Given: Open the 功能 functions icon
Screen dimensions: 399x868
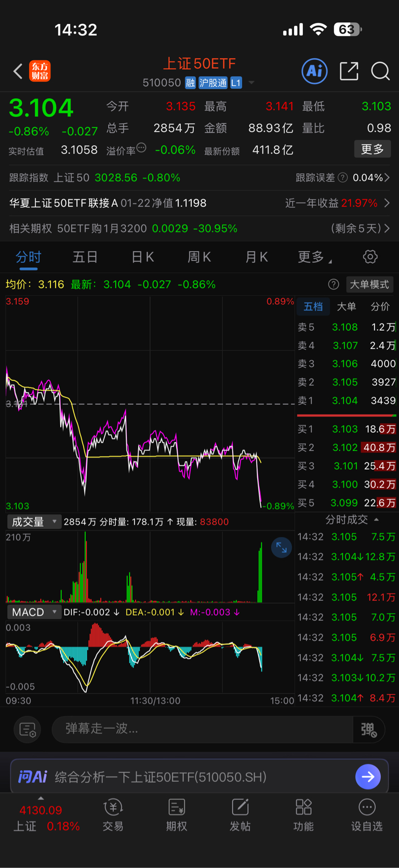Looking at the screenshot, I should (303, 815).
